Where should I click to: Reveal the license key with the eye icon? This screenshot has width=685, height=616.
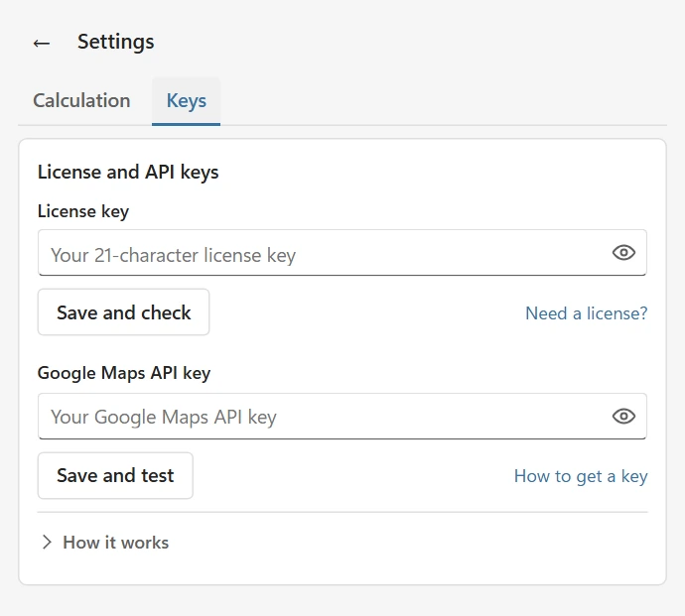click(623, 252)
